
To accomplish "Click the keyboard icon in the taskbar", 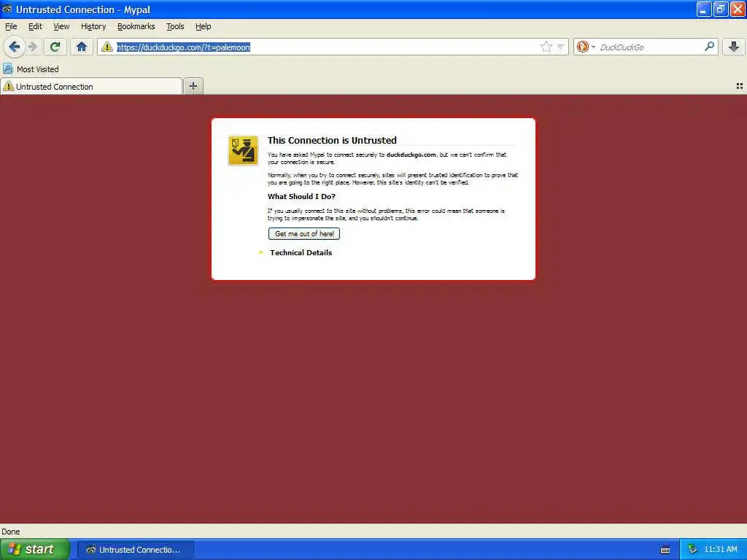I will pos(665,550).
